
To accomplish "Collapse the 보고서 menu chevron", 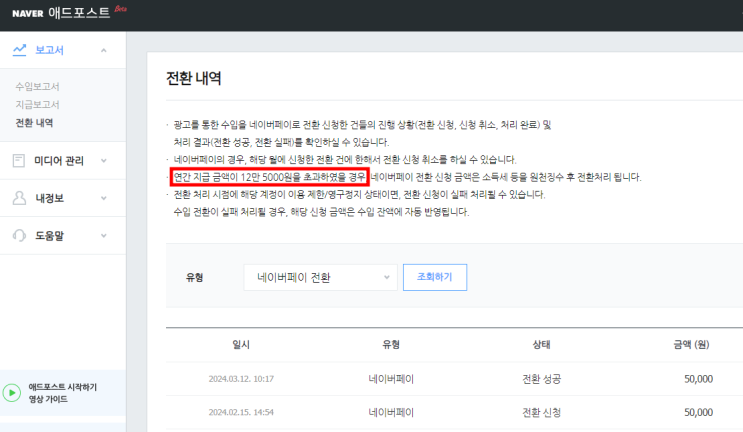I will point(104,50).
